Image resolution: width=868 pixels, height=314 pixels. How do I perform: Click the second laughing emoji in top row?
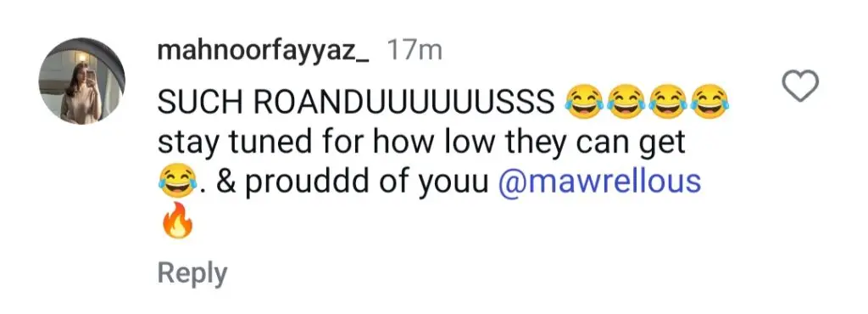[626, 103]
